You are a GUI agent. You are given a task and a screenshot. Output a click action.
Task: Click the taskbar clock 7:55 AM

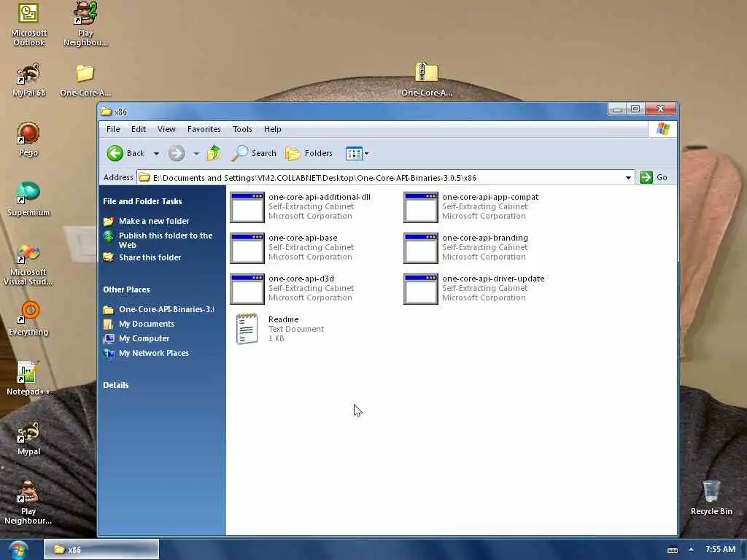pyautogui.click(x=720, y=549)
